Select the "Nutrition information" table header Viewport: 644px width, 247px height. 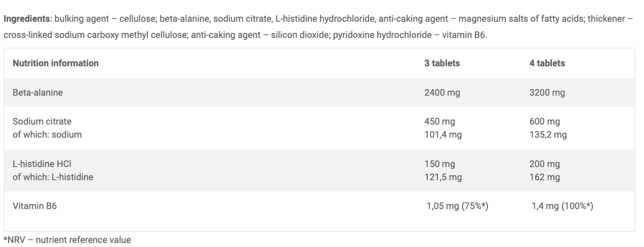coord(56,63)
